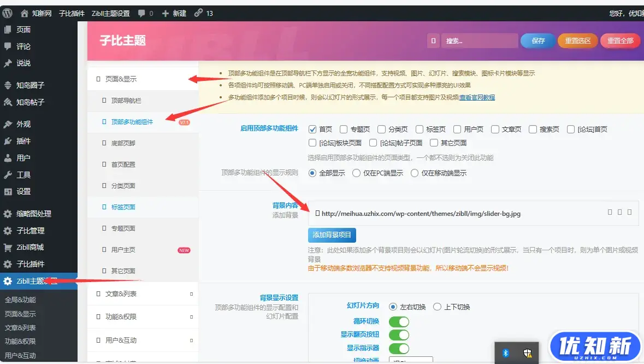644x364 pixels.
Task: Open Zibll商城 cart icon in sidebar
Action: click(x=8, y=248)
